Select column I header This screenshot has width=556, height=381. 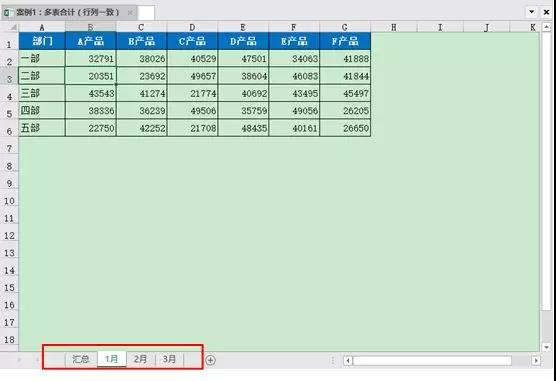440,27
